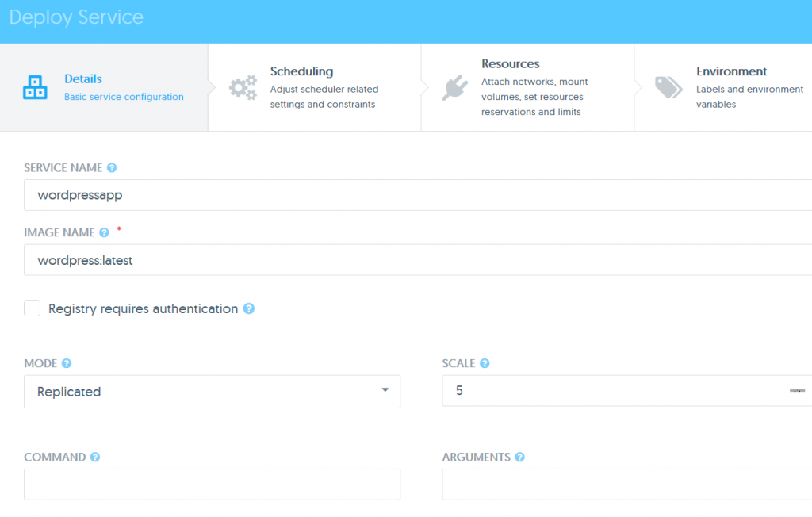Open help for Image Name
The image size is (812, 517).
coord(104,232)
